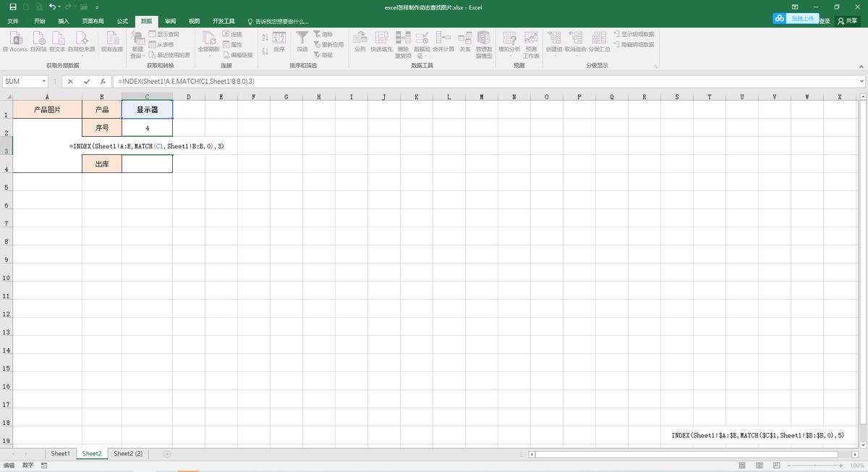The width and height of the screenshot is (868, 472).
Task: Open the Name Box dropdown arrow
Action: [44, 82]
